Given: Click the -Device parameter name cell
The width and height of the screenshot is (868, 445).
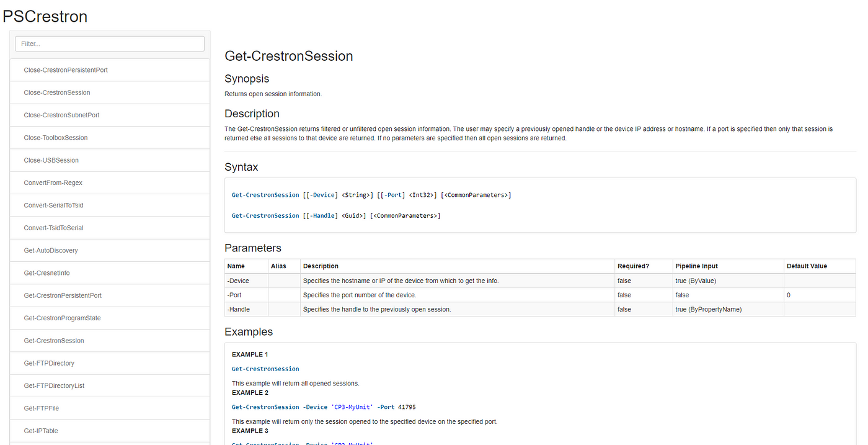Looking at the screenshot, I should [247, 281].
